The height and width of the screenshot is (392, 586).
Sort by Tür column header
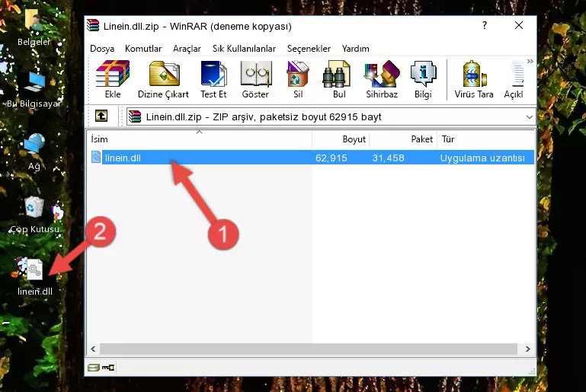click(x=486, y=139)
